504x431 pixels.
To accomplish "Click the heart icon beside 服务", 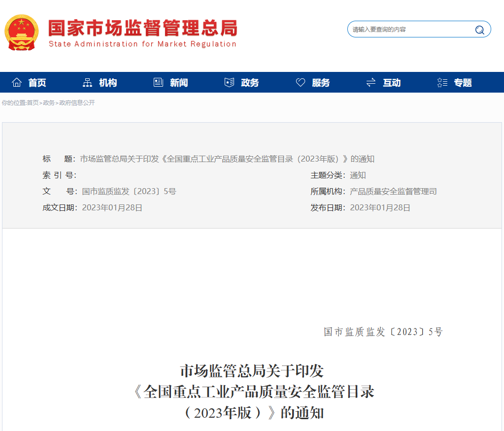I will (x=300, y=83).
